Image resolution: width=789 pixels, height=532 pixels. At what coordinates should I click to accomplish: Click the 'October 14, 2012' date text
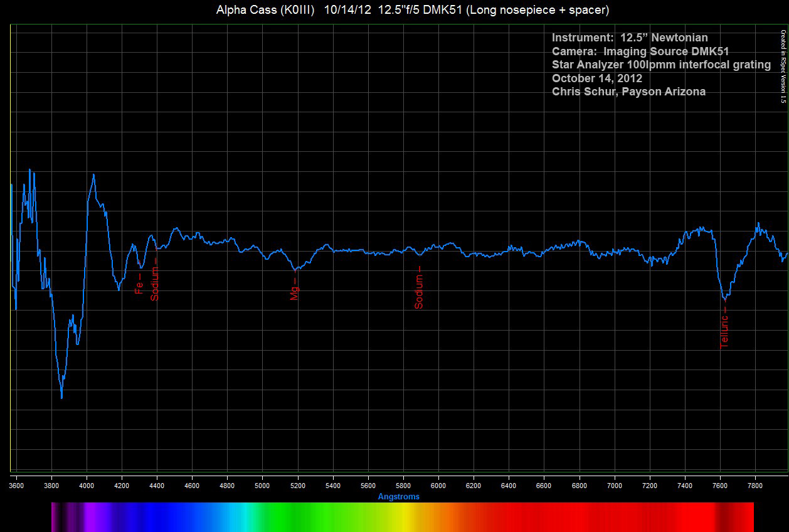597,78
